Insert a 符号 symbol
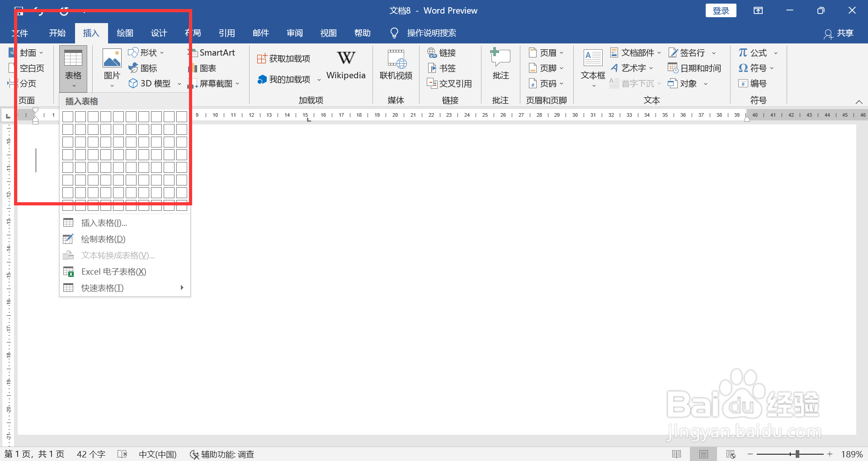This screenshot has width=868, height=461. (756, 68)
